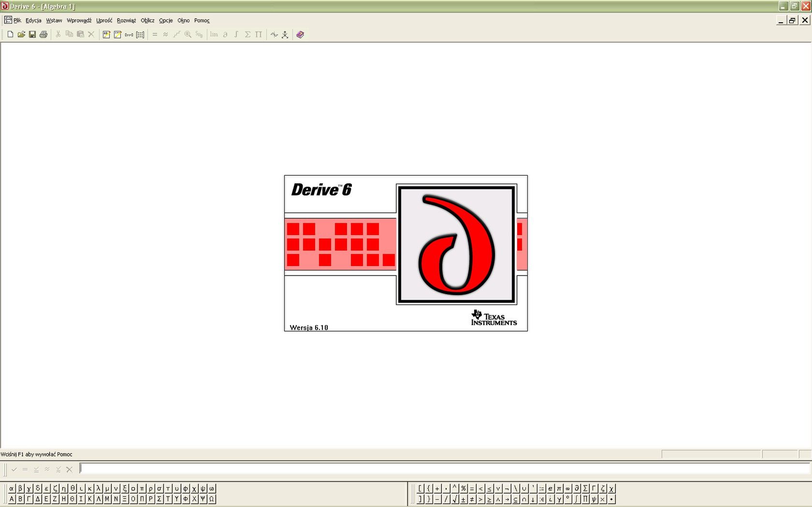Save the worksheet with the floppy disk icon

[32, 34]
